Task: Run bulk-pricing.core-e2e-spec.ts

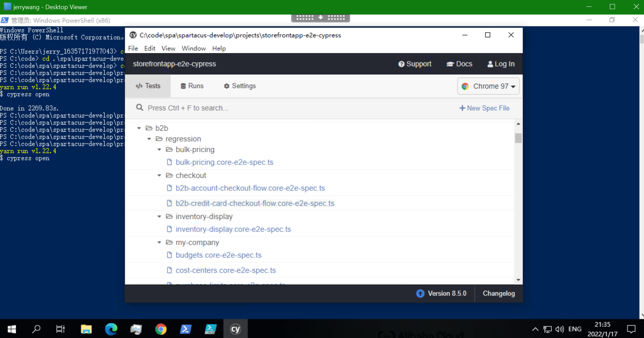Action: 225,162
